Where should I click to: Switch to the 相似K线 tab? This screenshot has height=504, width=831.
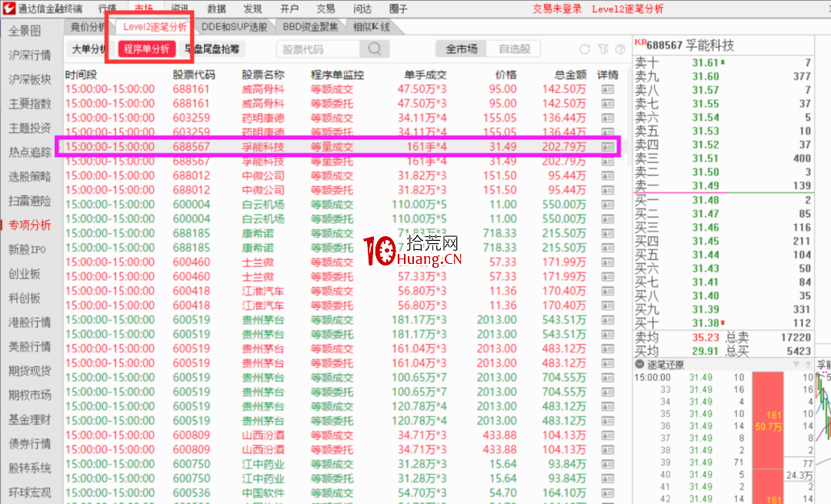tap(371, 27)
